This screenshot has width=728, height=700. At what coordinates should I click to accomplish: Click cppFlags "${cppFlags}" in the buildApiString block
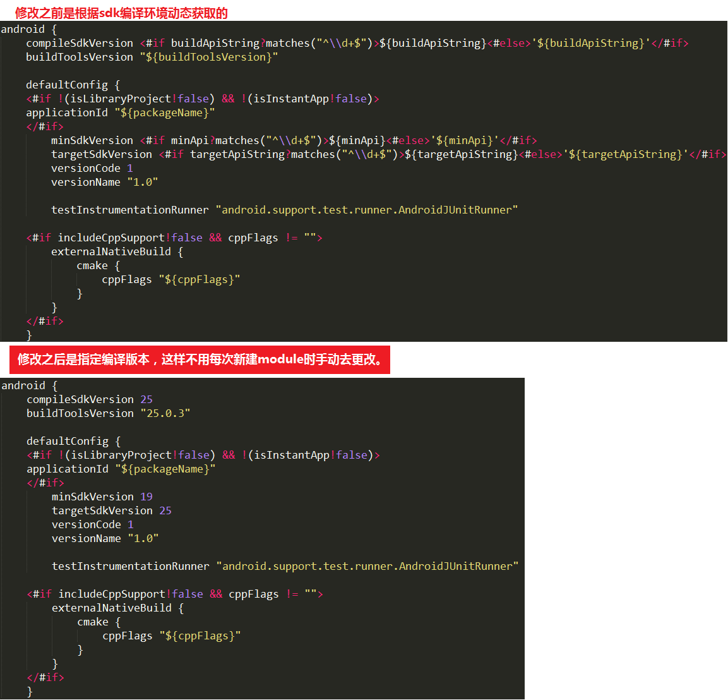(x=171, y=280)
